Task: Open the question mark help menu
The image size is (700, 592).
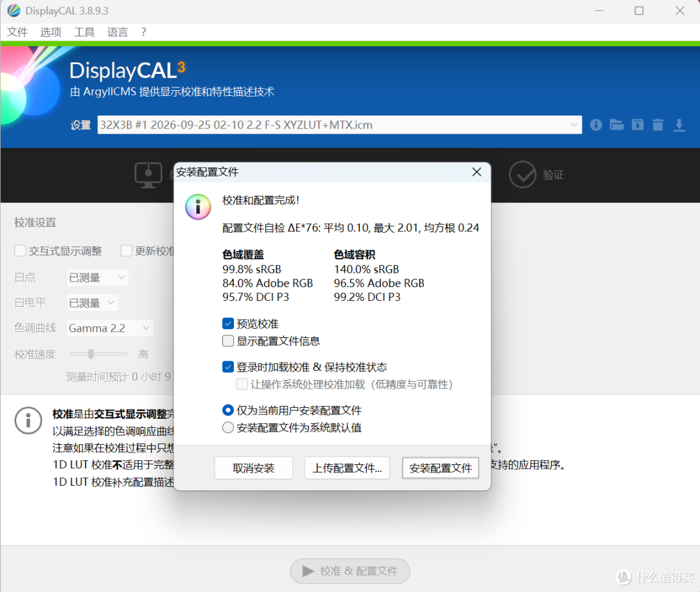Action: (143, 32)
